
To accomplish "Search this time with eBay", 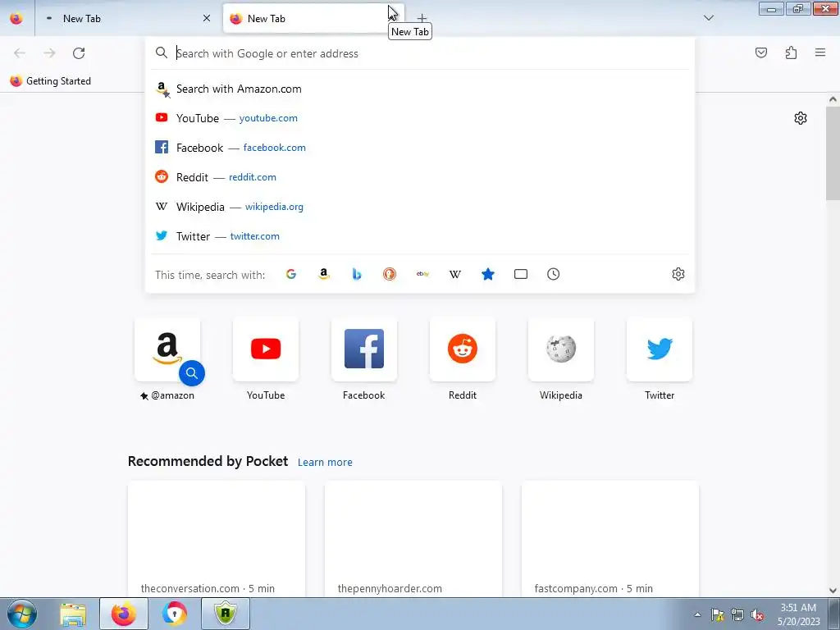I will point(422,274).
